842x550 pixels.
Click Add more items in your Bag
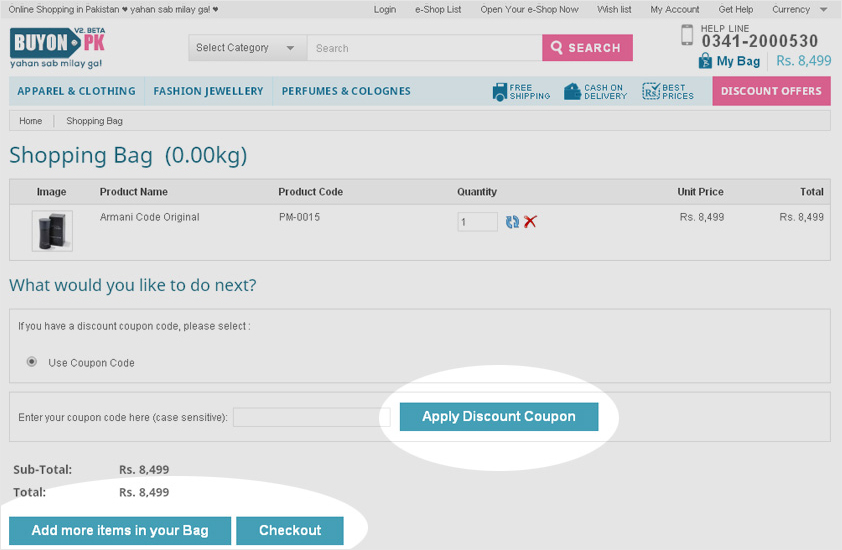pos(120,531)
